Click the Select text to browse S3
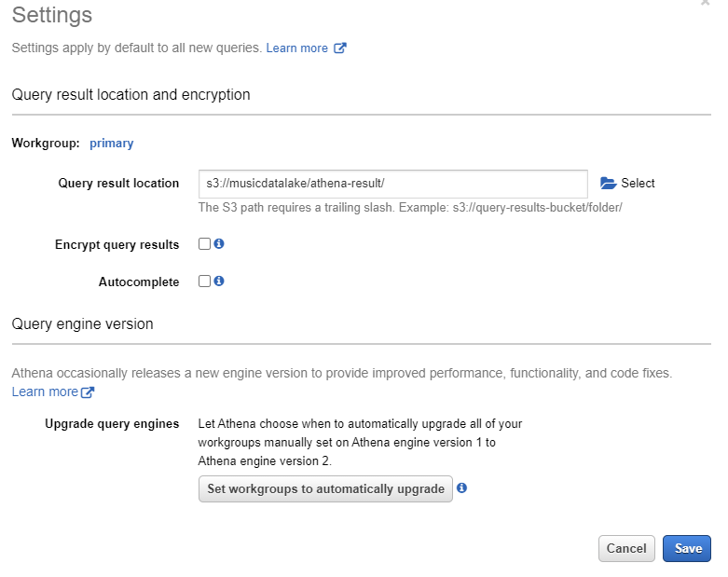Image resolution: width=728 pixels, height=577 pixels. point(638,183)
